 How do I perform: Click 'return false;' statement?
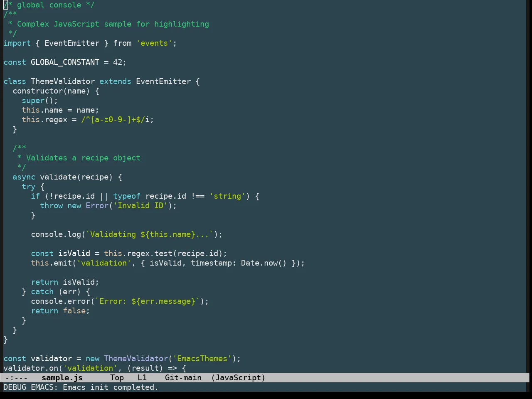tap(60, 311)
